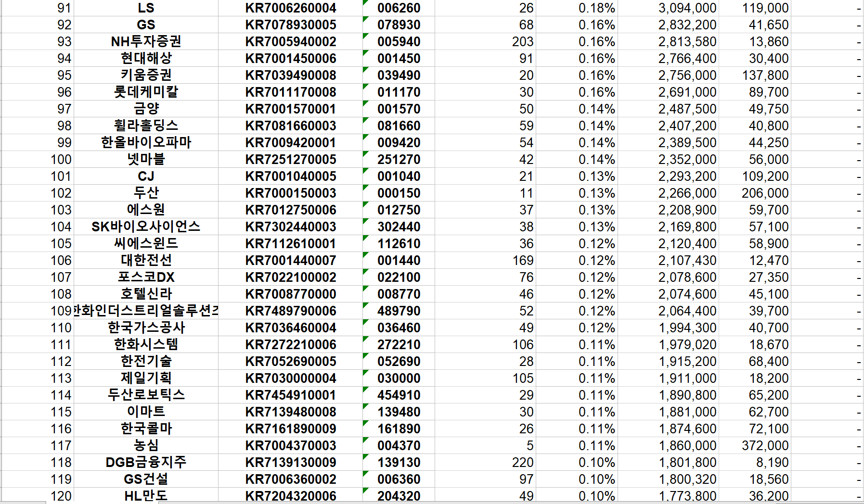
Task: Click the 넷마블 cell
Action: [x=146, y=160]
